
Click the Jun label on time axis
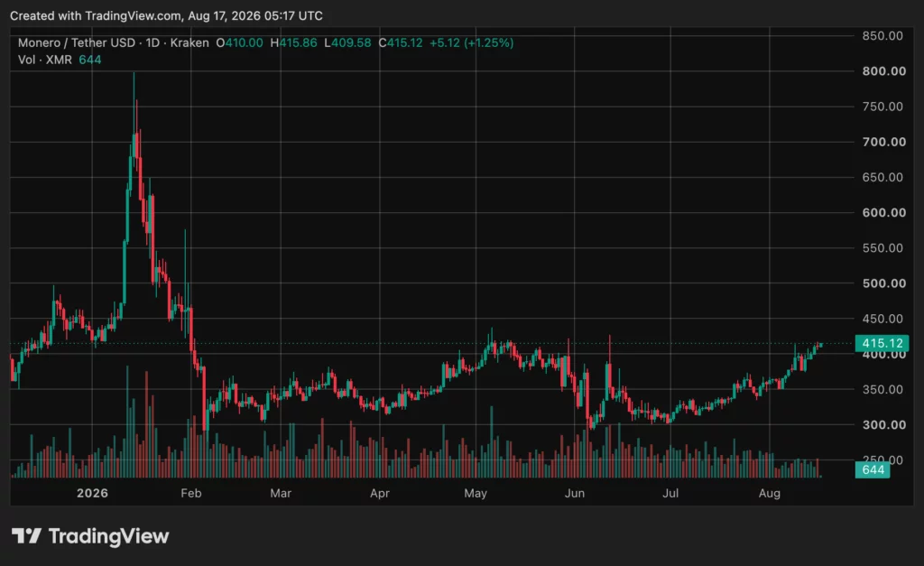575,493
